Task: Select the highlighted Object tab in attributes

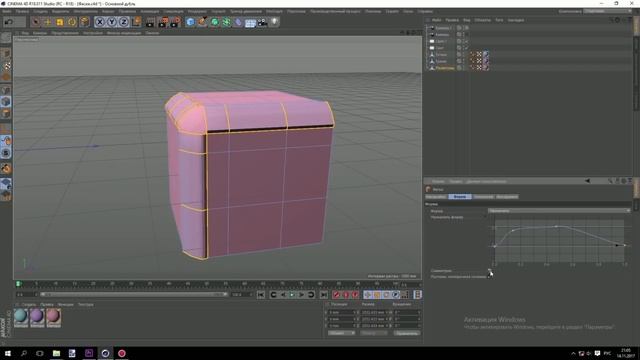Action: click(x=460, y=196)
